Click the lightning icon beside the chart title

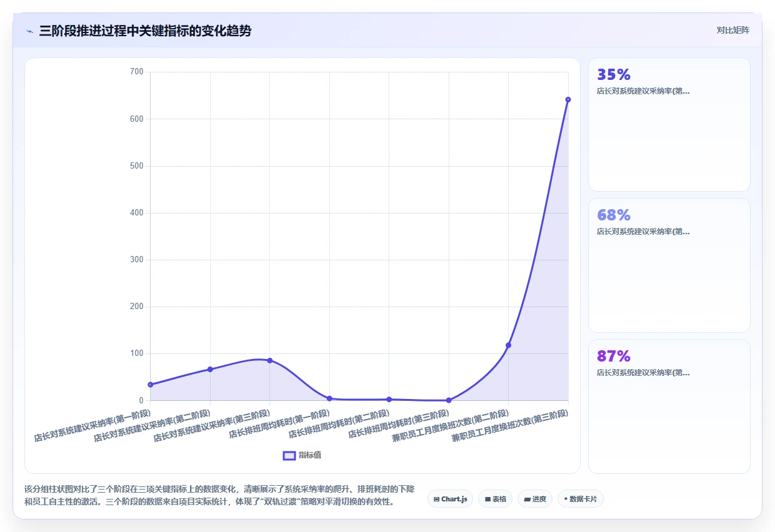[x=29, y=31]
